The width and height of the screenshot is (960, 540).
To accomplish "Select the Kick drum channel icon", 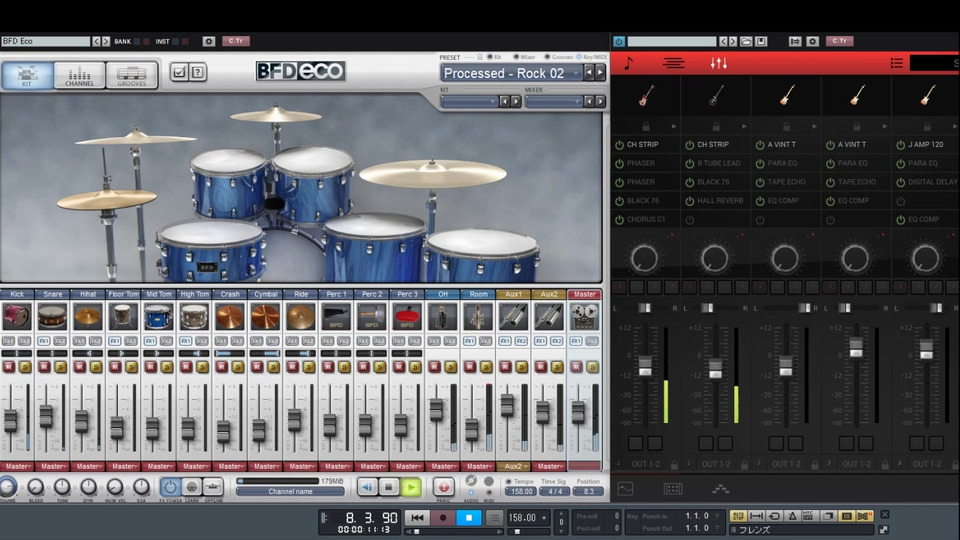I will click(17, 317).
